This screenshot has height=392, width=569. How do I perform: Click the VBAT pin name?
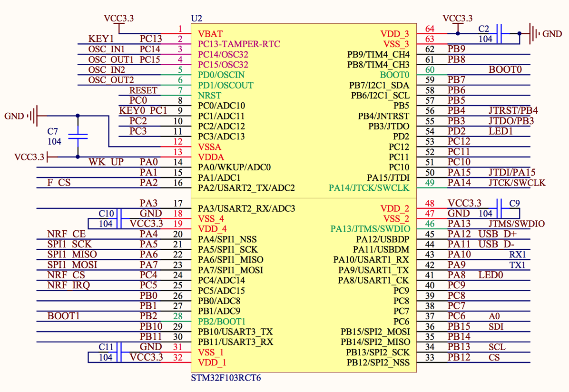[210, 34]
